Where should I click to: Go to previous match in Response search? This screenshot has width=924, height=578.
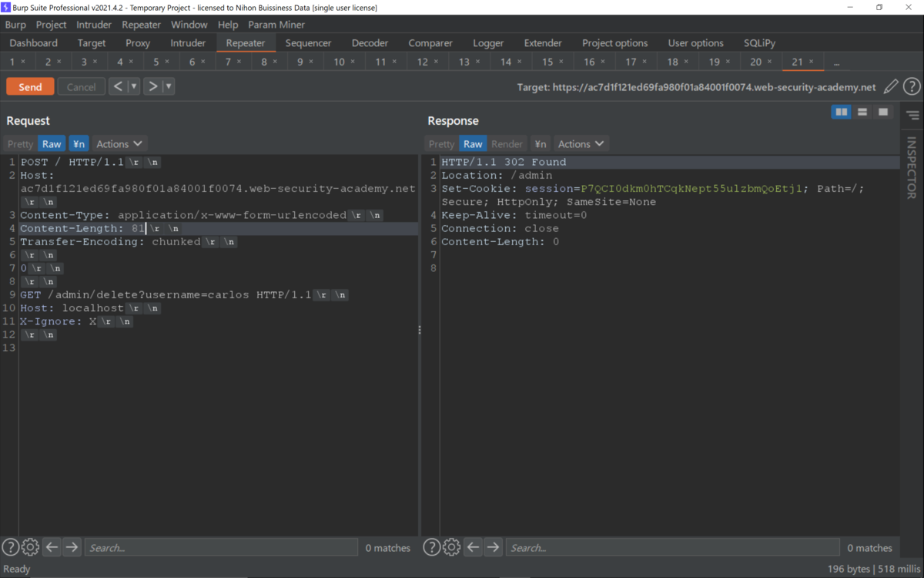tap(474, 547)
